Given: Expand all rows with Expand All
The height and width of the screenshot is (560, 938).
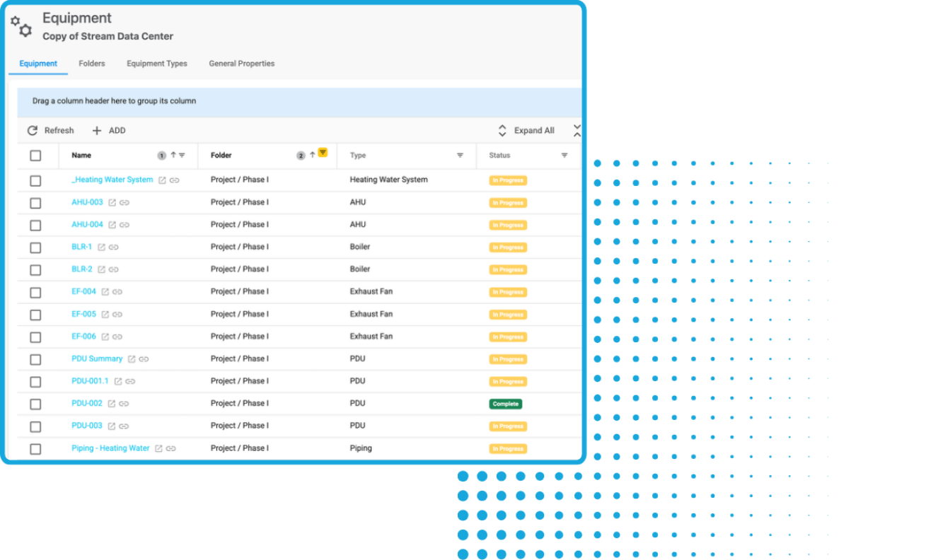Looking at the screenshot, I should (526, 131).
